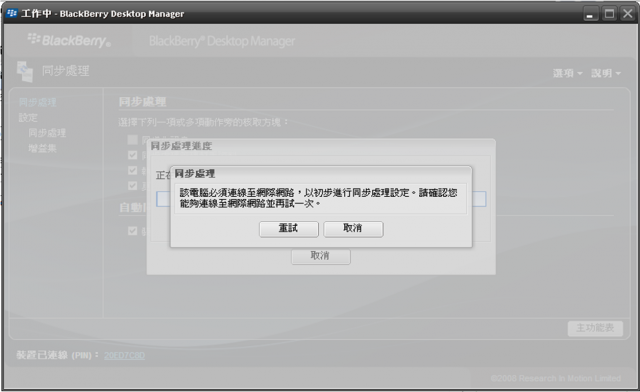This screenshot has width=640, height=392.
Task: Select 設定 in the left sidebar
Action: click(28, 118)
